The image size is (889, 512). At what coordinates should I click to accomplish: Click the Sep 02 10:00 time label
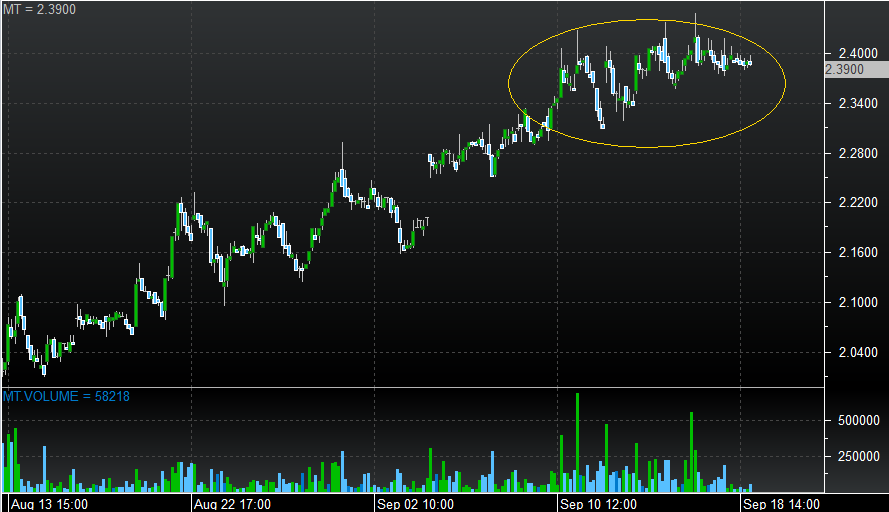click(x=415, y=503)
